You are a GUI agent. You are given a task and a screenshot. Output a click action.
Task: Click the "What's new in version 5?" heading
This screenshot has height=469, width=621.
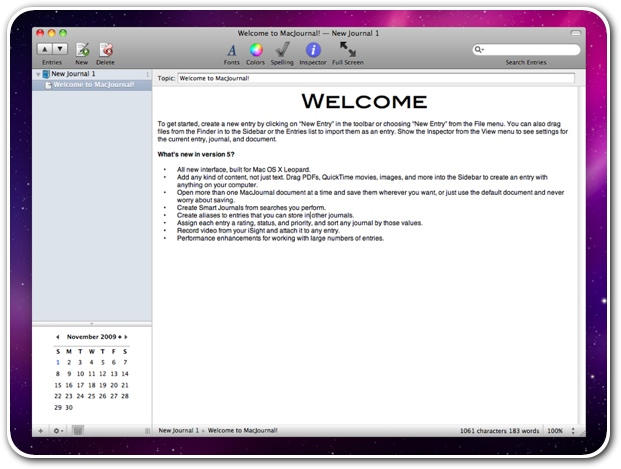(x=196, y=154)
